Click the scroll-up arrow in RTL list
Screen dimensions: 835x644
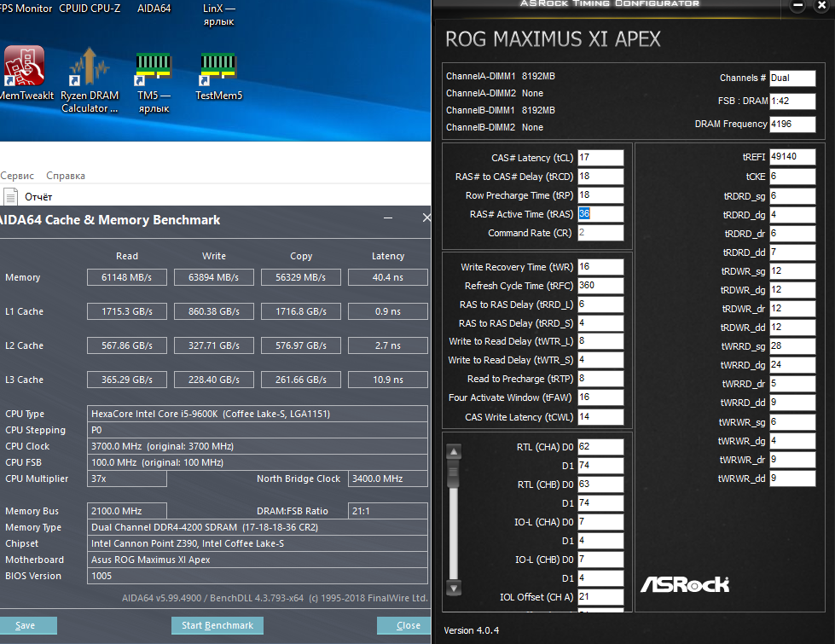pyautogui.click(x=454, y=452)
